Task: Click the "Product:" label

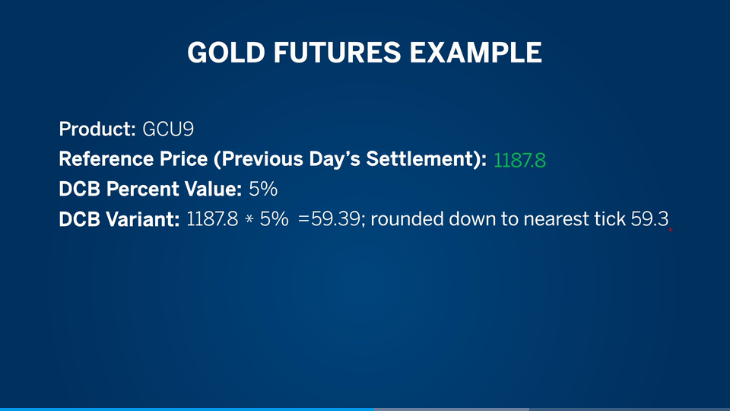Action: [97, 129]
